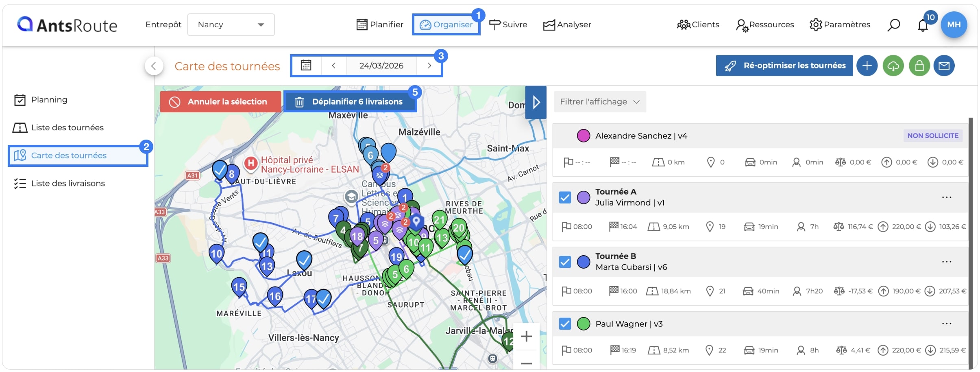Open the calendar date picker icon
Image resolution: width=980 pixels, height=372 pixels.
pos(306,66)
